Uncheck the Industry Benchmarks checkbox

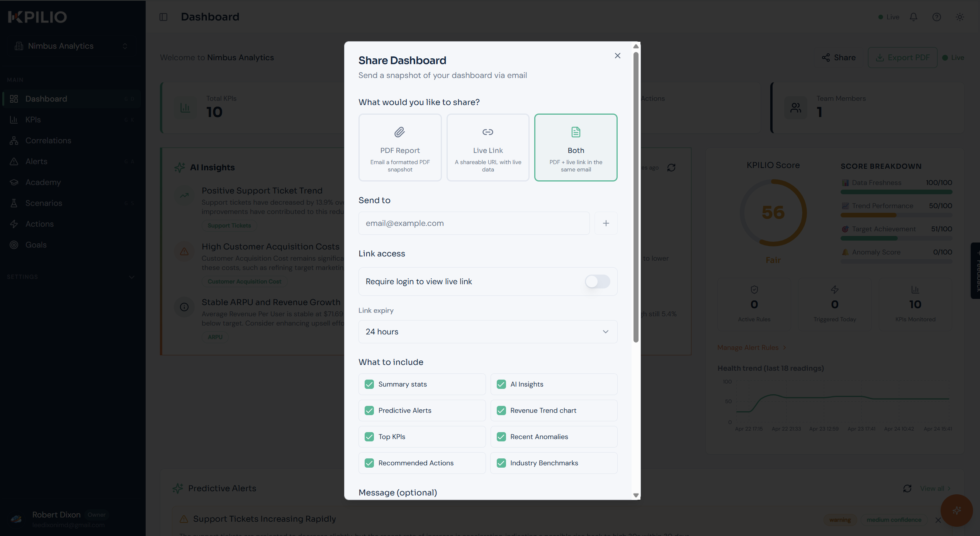[501, 463]
